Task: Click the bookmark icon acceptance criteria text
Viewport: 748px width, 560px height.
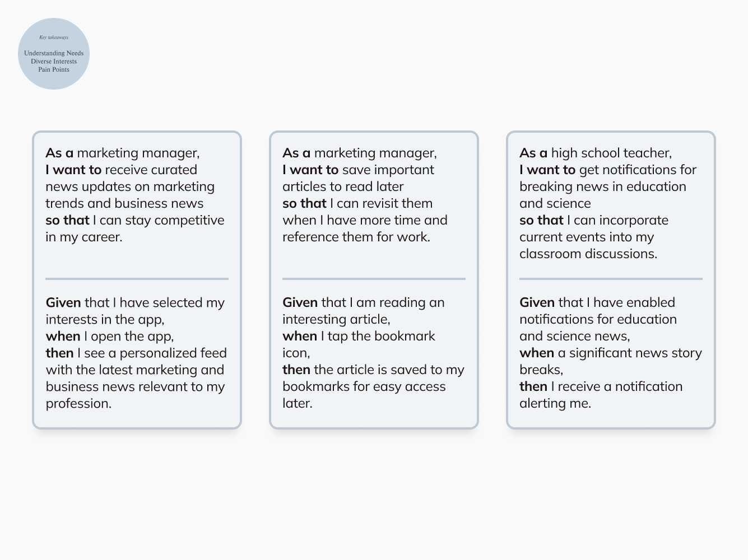Action: [x=373, y=353]
